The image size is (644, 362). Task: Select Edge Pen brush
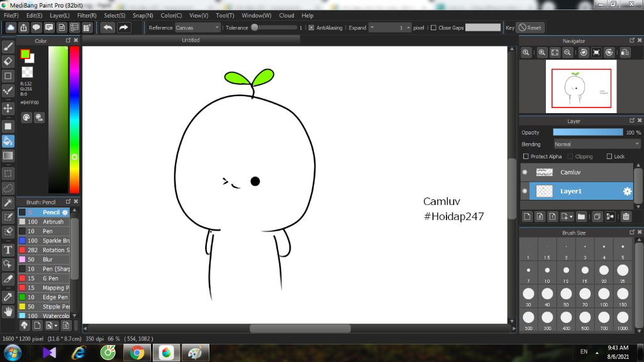click(x=44, y=297)
